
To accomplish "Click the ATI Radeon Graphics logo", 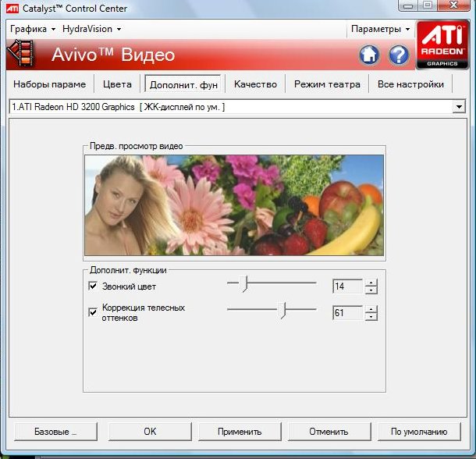I will 442,45.
